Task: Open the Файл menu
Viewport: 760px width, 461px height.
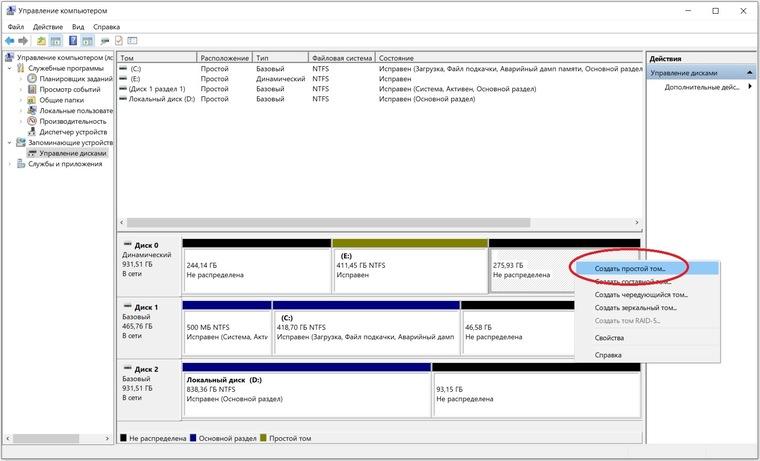Action: tap(16, 27)
